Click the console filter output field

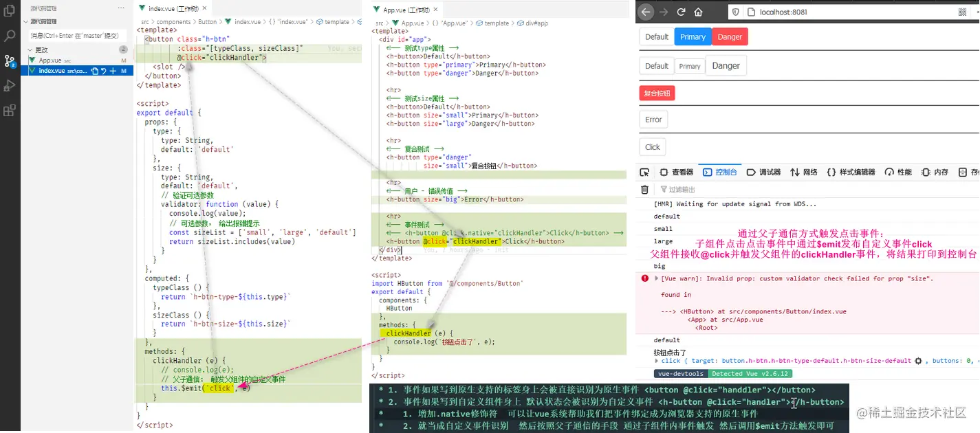tap(818, 189)
